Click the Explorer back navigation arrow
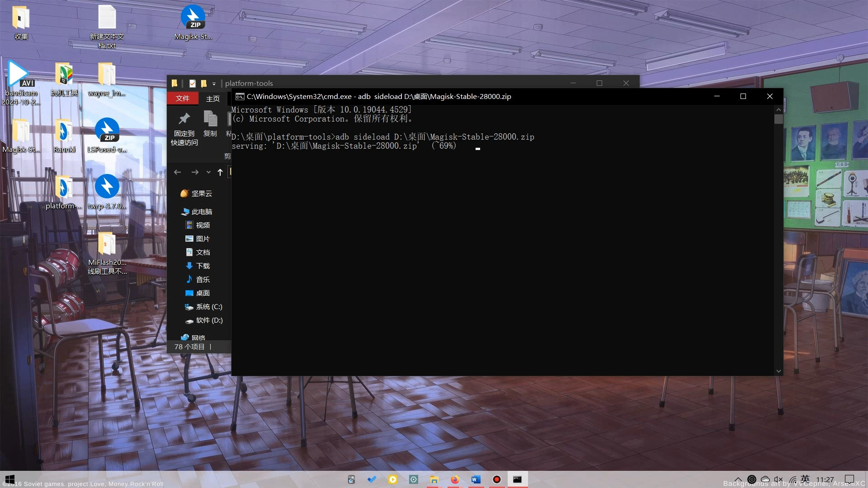This screenshot has width=868, height=488. coord(178,172)
